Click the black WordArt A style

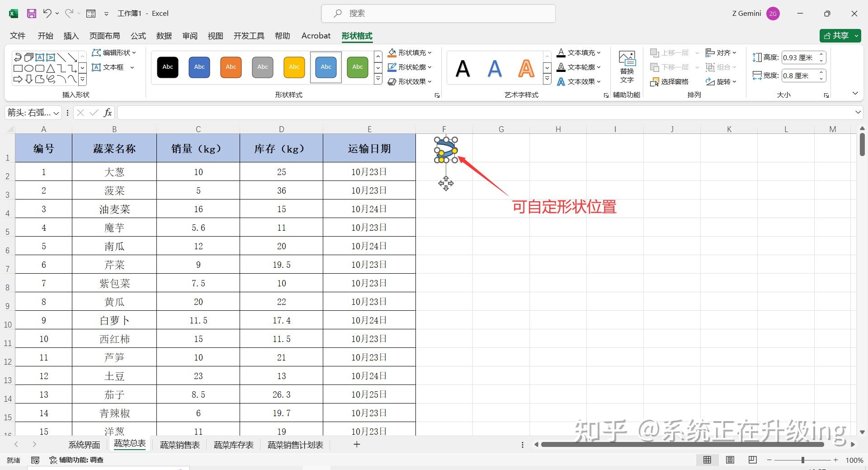point(462,69)
